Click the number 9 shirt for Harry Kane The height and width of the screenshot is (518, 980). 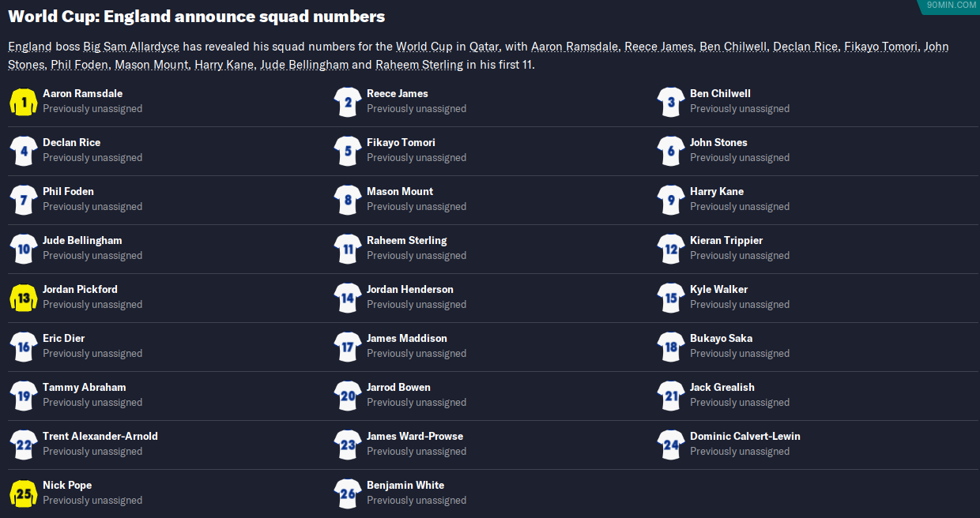click(671, 200)
